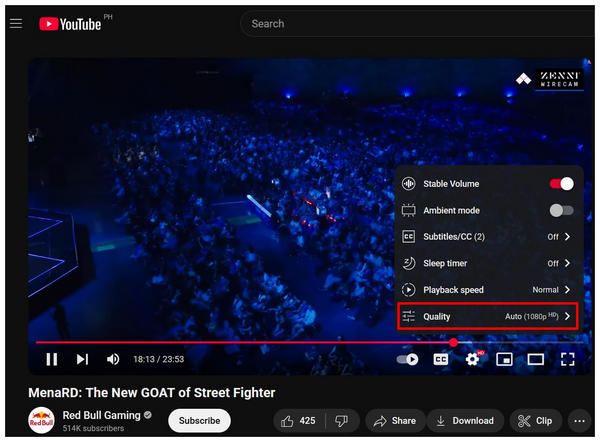Click the Download button
600x442 pixels.
tap(465, 421)
